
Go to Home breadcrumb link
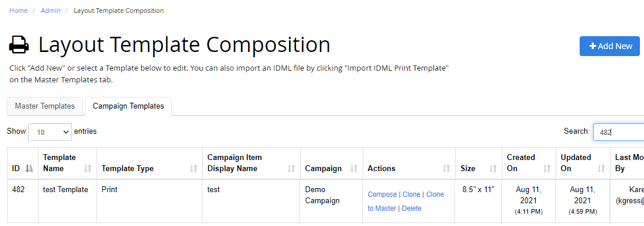click(19, 11)
